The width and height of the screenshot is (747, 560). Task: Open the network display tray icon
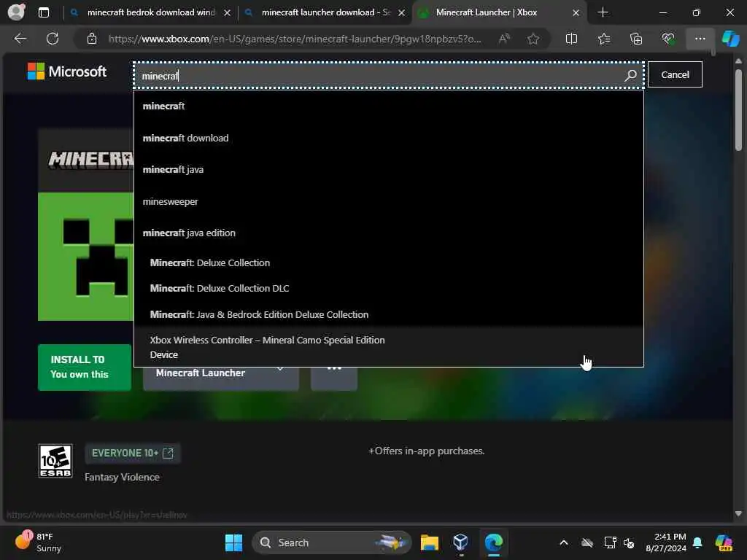click(x=610, y=542)
